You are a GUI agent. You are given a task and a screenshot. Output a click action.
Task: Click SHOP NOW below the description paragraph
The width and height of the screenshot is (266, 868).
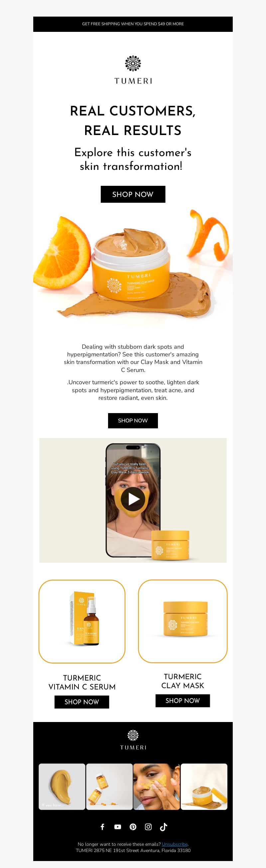(x=133, y=420)
